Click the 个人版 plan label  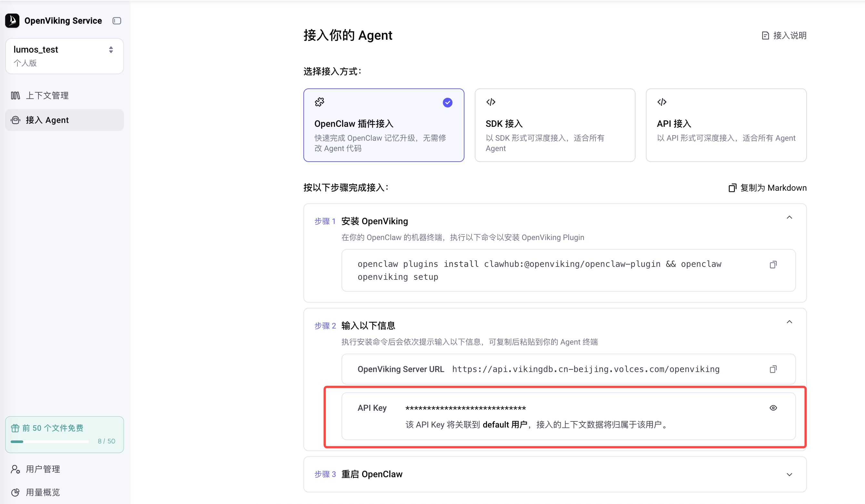pos(25,63)
